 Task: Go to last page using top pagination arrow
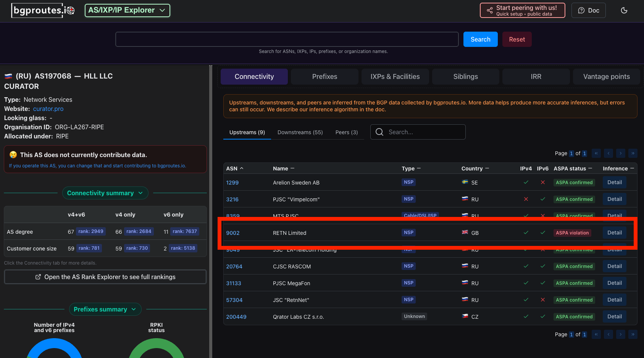click(x=633, y=153)
